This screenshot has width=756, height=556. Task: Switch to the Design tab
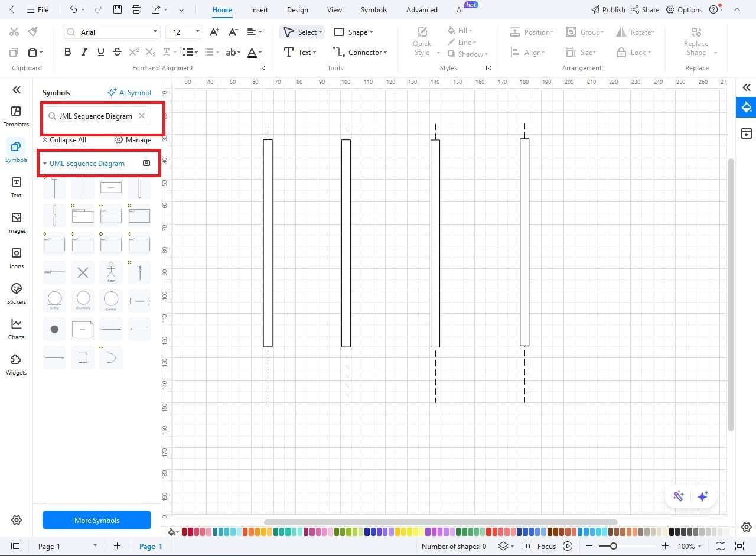[x=297, y=9]
